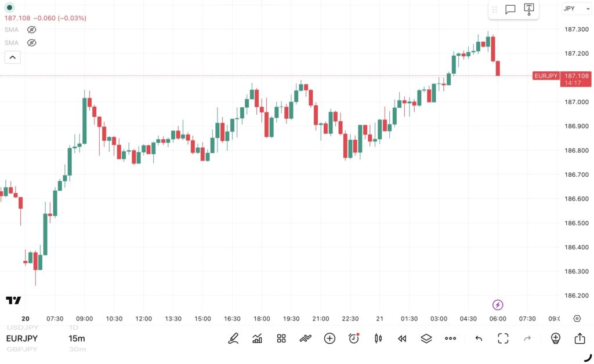Viewport: 594px width, 364px height.
Task: Open the alert clock icon
Action: (x=354, y=338)
